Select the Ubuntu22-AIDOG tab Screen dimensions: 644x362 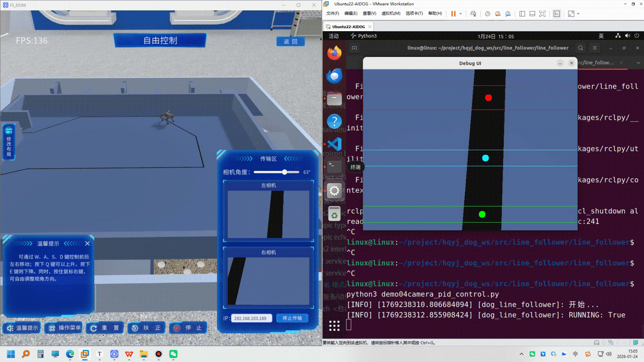point(348,27)
